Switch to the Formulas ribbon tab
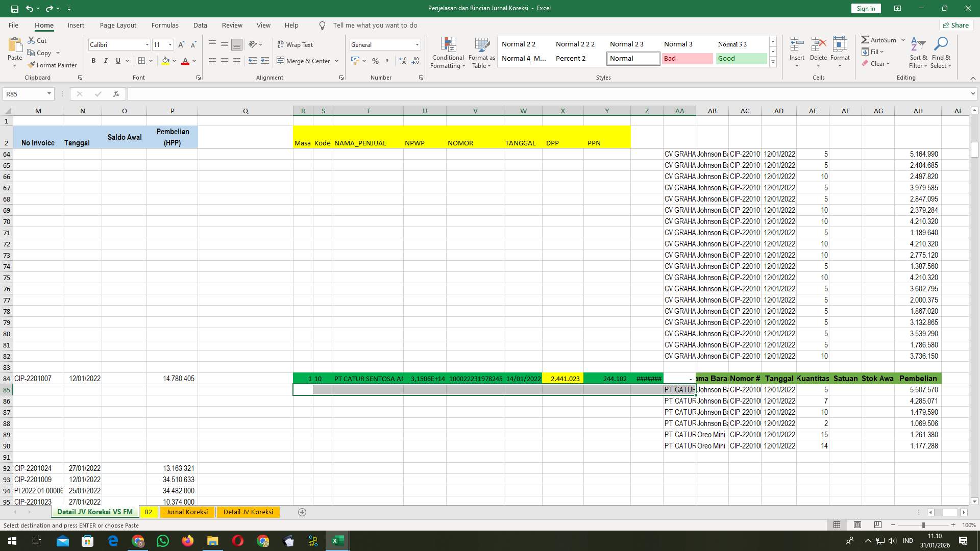 [165, 25]
